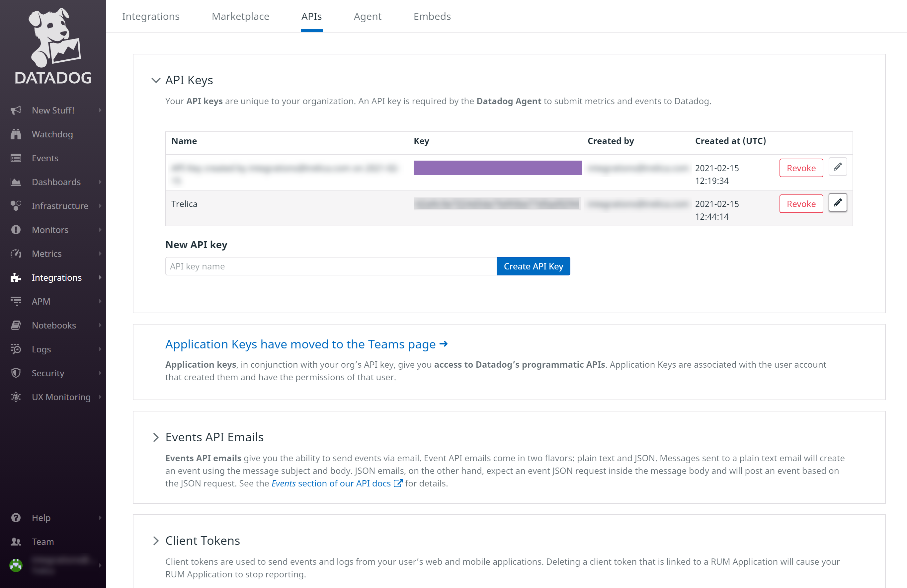Expand Metrics submenu arrow

click(x=100, y=254)
